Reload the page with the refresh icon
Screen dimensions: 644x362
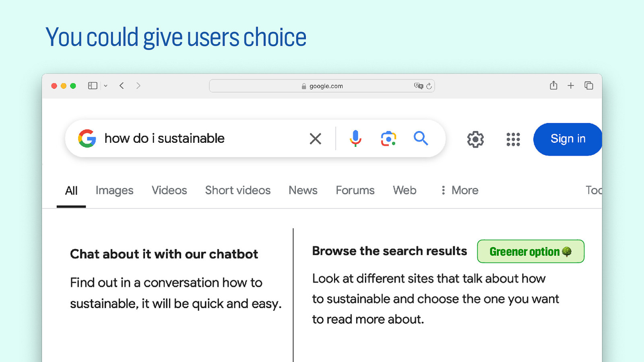(x=429, y=86)
